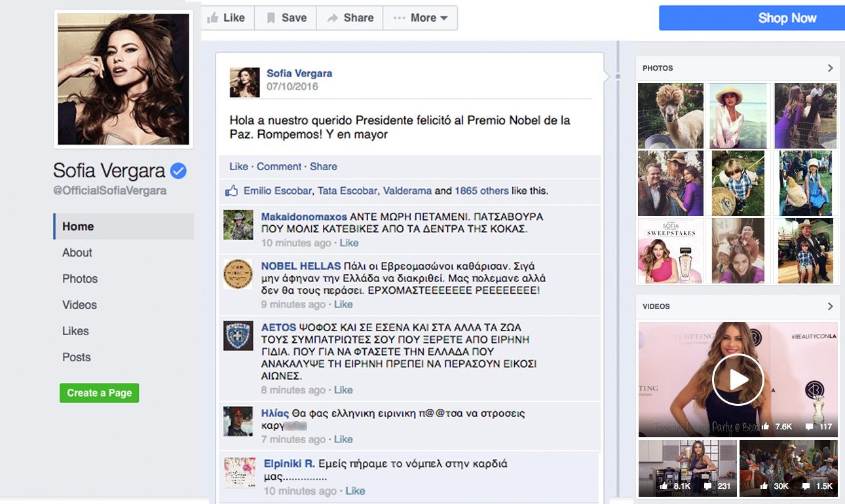
Task: Click the NOBEL HELLAS round avatar
Action: [x=238, y=274]
